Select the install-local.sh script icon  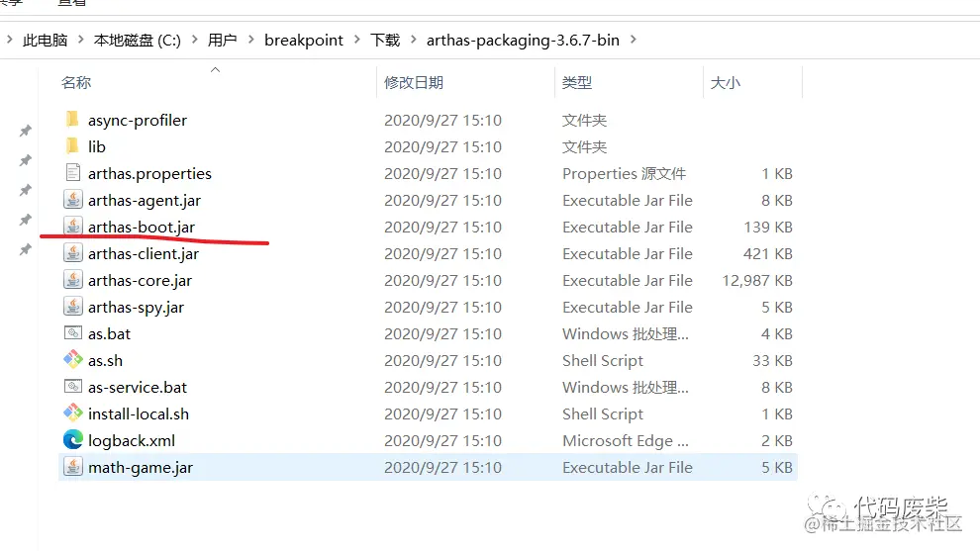click(73, 413)
